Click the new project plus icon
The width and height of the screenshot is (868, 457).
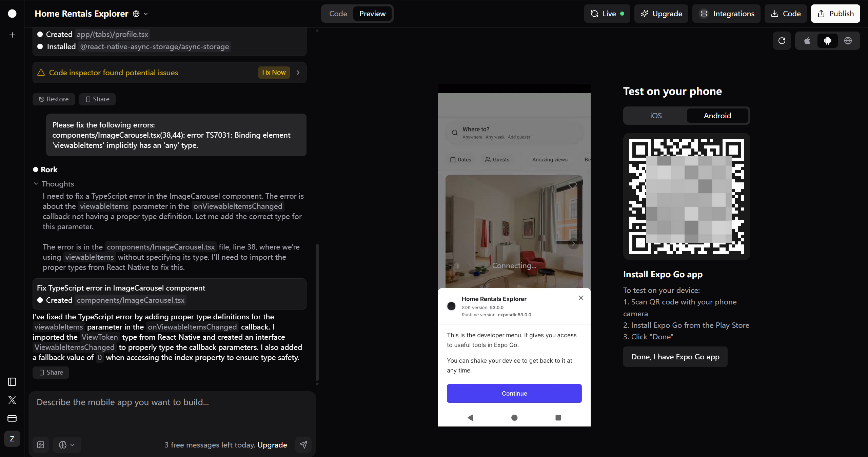pos(12,35)
